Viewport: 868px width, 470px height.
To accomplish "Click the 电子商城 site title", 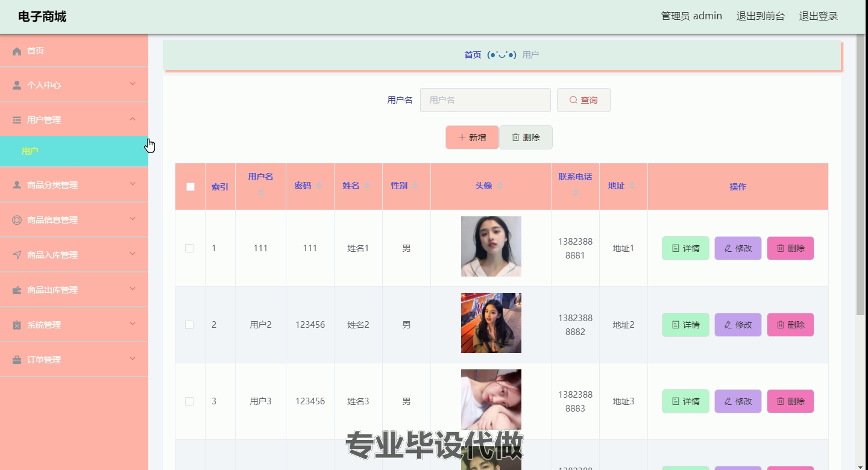I will pos(42,17).
